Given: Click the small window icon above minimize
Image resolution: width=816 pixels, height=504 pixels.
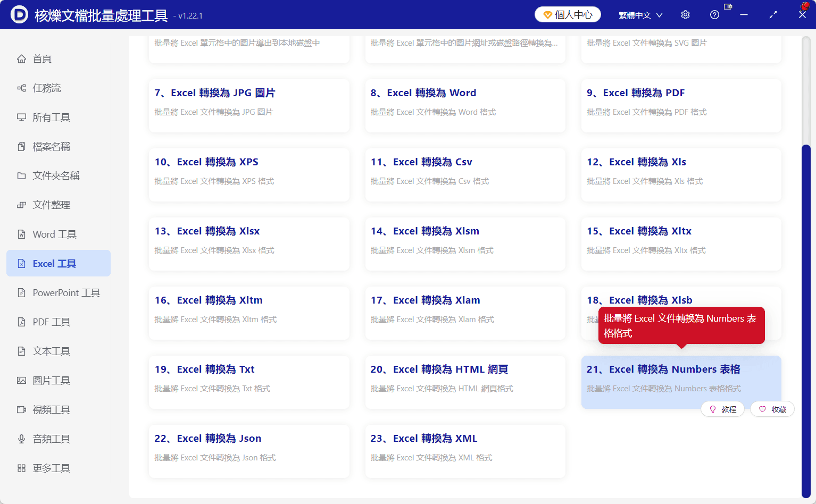Looking at the screenshot, I should (x=728, y=6).
